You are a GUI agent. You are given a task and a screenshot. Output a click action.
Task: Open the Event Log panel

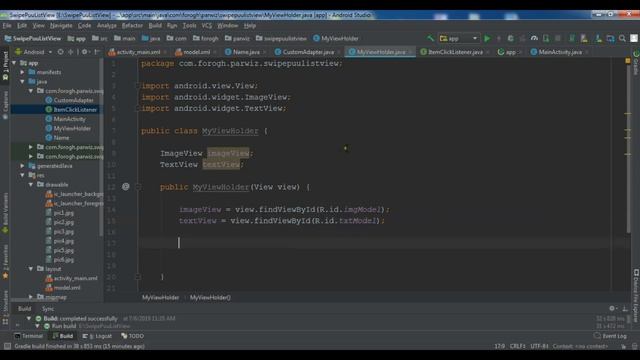coord(610,336)
